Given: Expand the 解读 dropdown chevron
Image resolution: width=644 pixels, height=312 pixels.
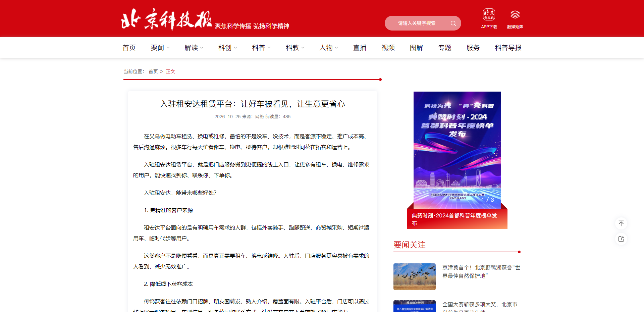Looking at the screenshot, I should (x=202, y=48).
